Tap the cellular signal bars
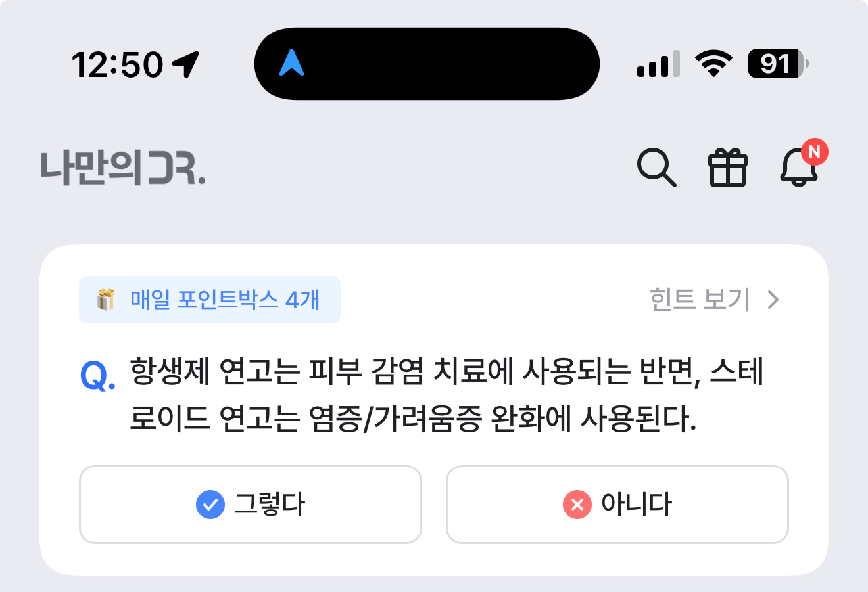Image resolution: width=868 pixels, height=592 pixels. point(658,64)
